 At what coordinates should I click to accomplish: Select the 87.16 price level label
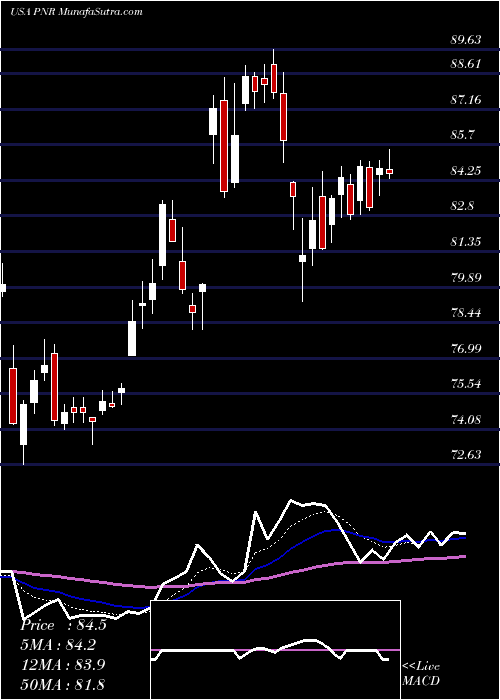(466, 99)
